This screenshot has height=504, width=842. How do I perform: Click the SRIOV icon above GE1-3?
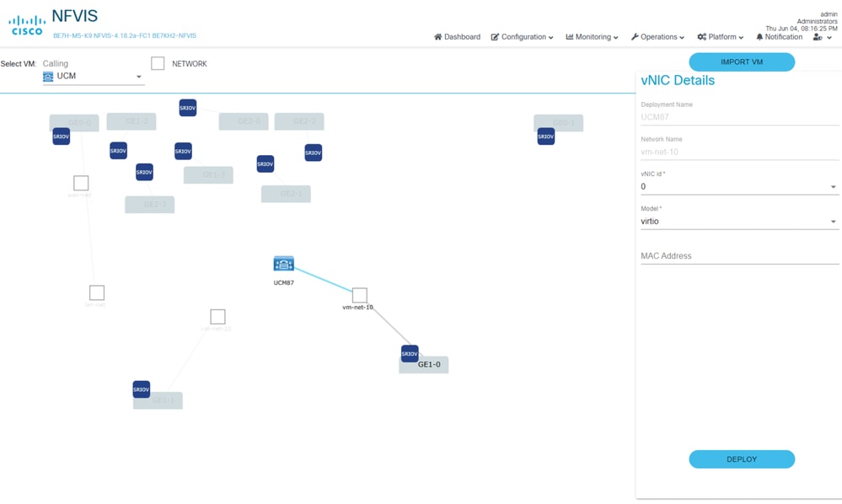(x=183, y=152)
